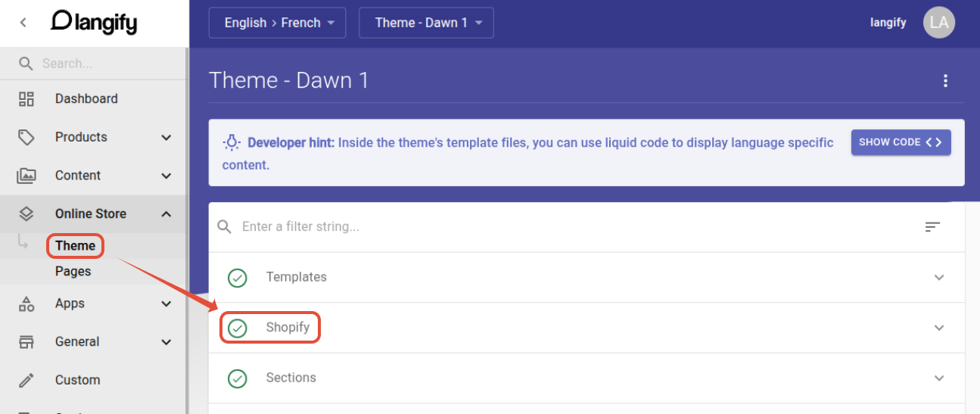The image size is (980, 414).
Task: Click the Online Store label
Action: (x=91, y=213)
